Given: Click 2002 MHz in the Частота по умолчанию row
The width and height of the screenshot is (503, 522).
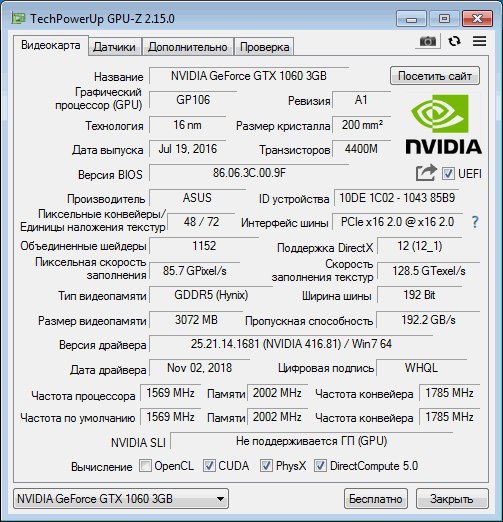Looking at the screenshot, I should tap(277, 417).
